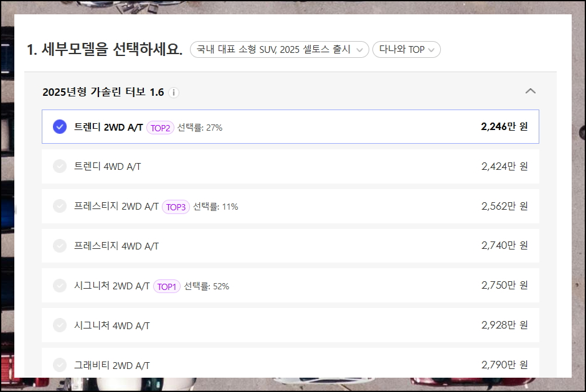Click the info icon beside 2025년형 가솔린 터보 1.6
The height and width of the screenshot is (392, 586).
[173, 92]
